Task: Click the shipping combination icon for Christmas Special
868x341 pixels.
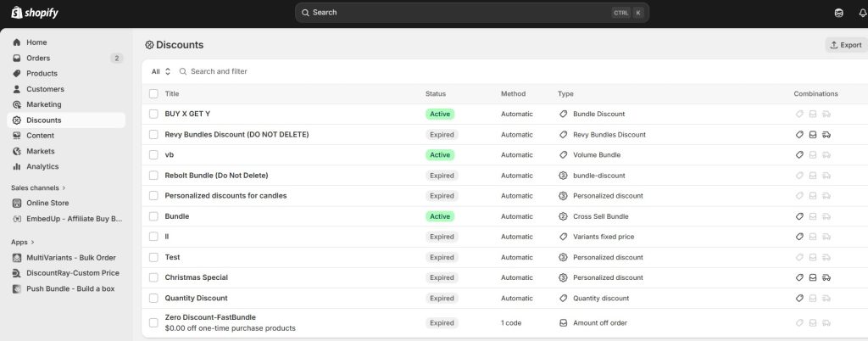Action: click(826, 277)
